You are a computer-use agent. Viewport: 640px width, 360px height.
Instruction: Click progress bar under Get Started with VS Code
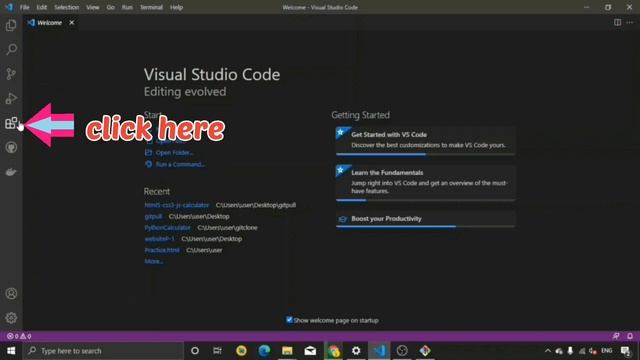click(x=425, y=154)
